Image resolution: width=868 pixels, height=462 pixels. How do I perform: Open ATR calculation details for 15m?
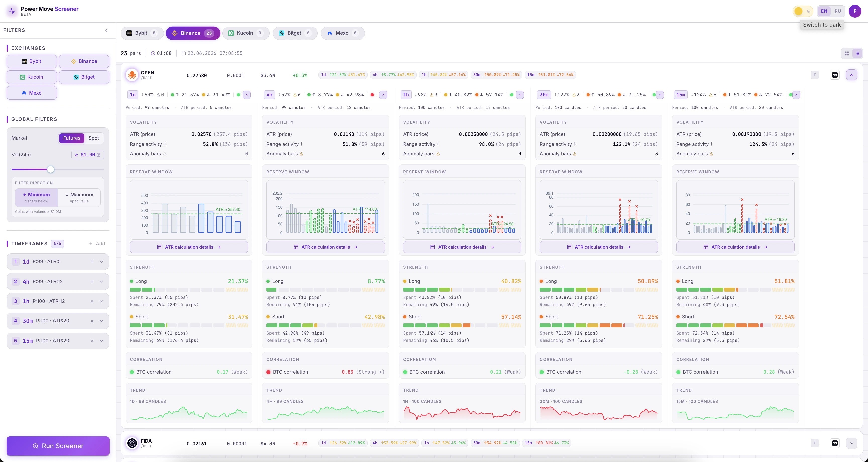coord(735,247)
